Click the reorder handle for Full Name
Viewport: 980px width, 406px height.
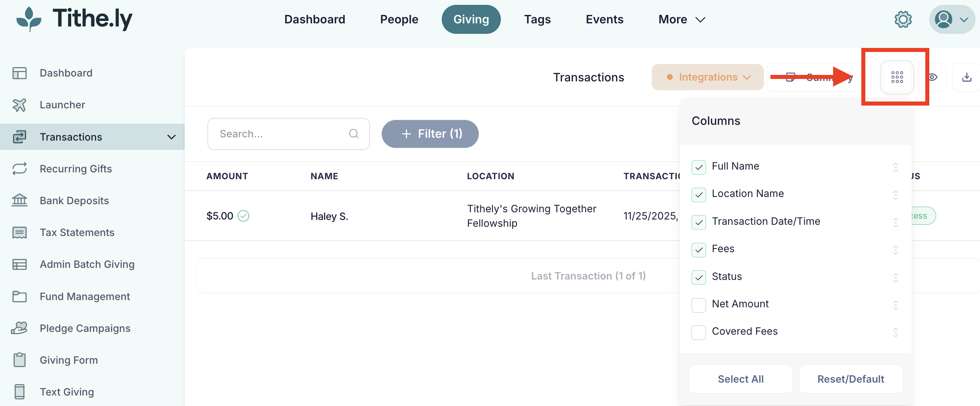[x=896, y=167]
